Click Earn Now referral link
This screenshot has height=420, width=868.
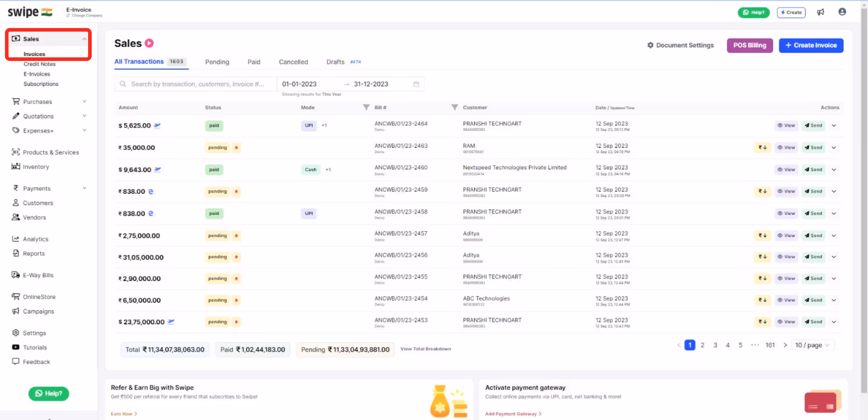124,414
